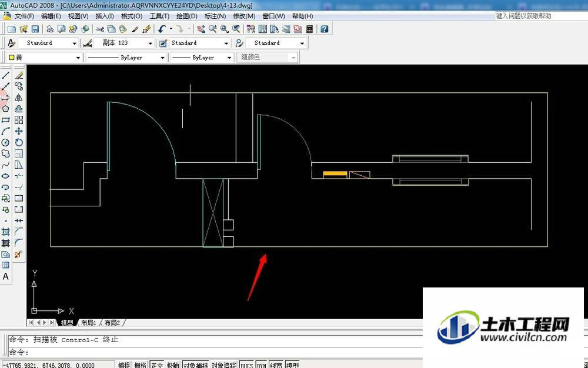The width and height of the screenshot is (588, 368).
Task: Select the Explode modify tool
Action: pyautogui.click(x=19, y=255)
